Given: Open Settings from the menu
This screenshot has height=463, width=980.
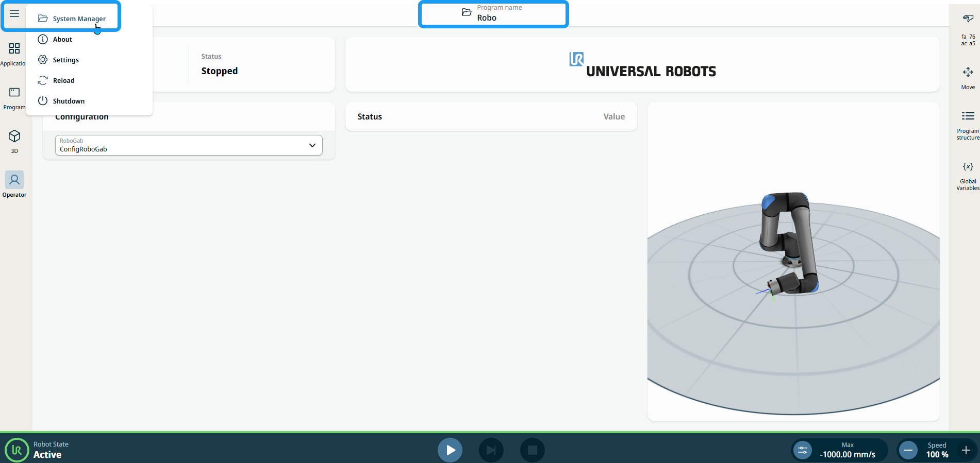Looking at the screenshot, I should pos(65,60).
